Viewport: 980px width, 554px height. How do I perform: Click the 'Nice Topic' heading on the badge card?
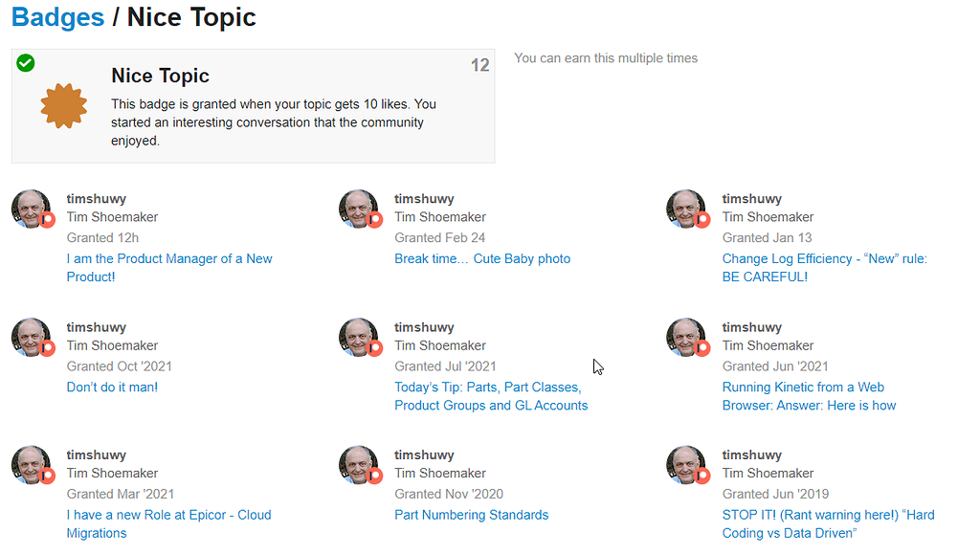(160, 75)
